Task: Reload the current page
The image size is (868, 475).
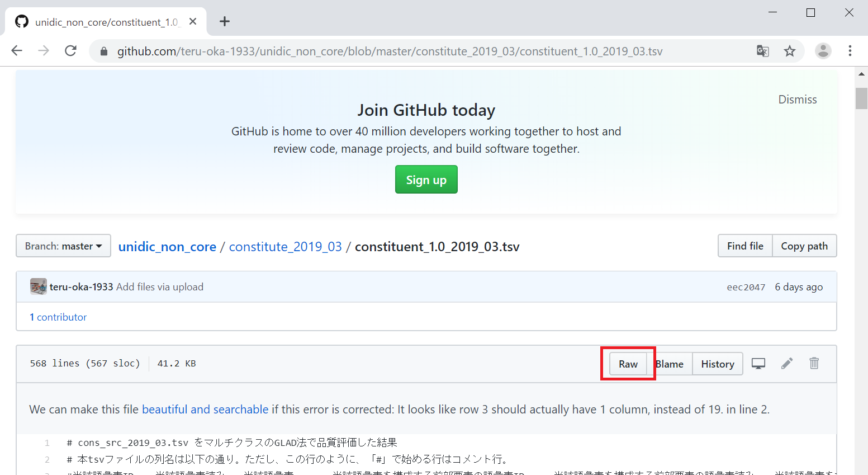Action: pyautogui.click(x=70, y=51)
